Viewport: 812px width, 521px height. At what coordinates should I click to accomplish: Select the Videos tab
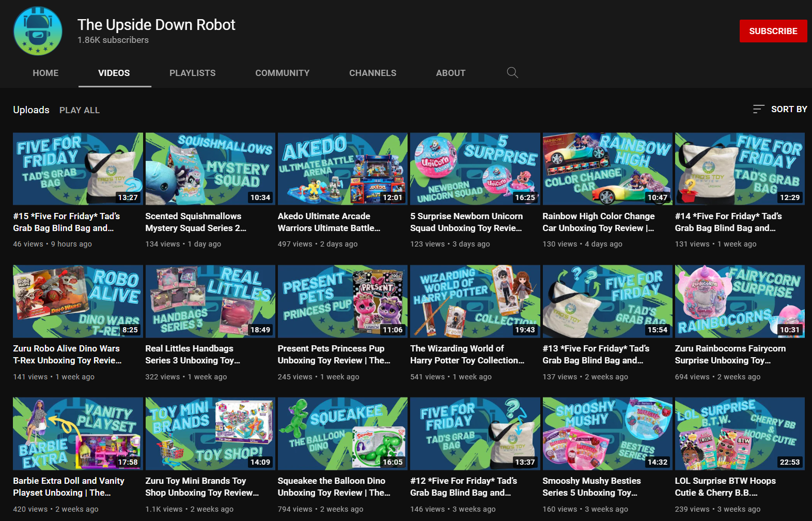(114, 73)
